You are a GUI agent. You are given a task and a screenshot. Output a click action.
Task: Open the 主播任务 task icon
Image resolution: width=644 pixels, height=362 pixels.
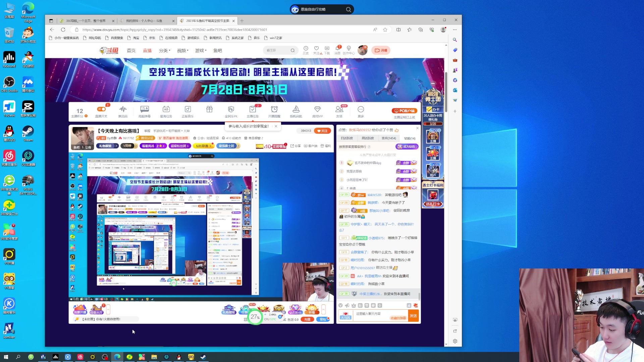pos(253,112)
